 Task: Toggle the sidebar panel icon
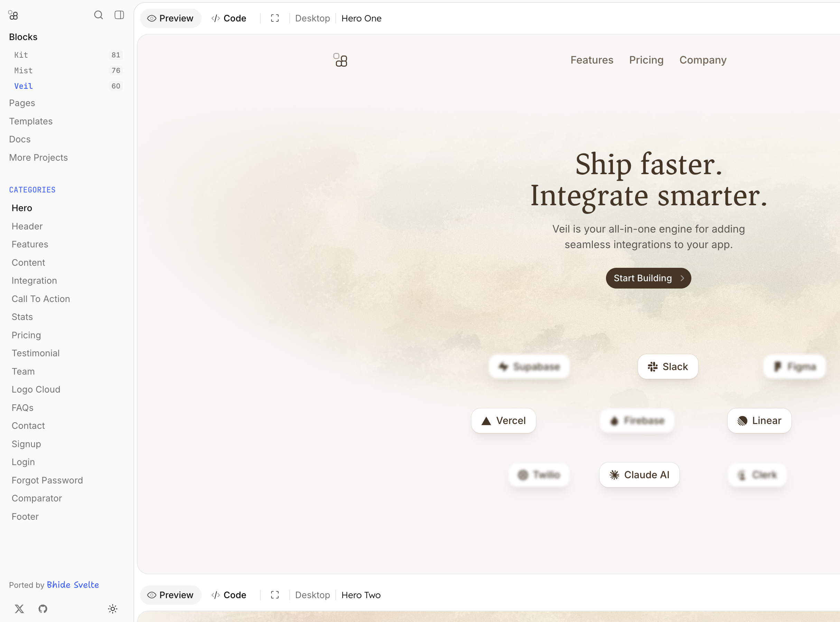pos(119,15)
